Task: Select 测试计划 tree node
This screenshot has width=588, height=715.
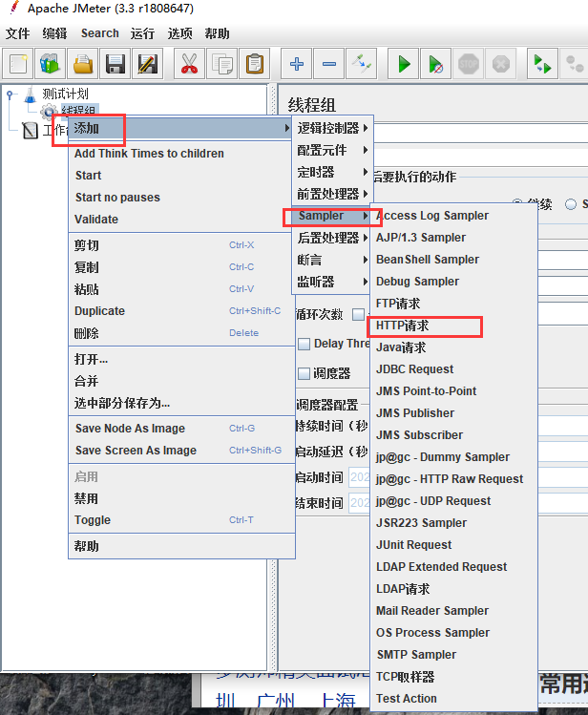Action: click(x=65, y=94)
